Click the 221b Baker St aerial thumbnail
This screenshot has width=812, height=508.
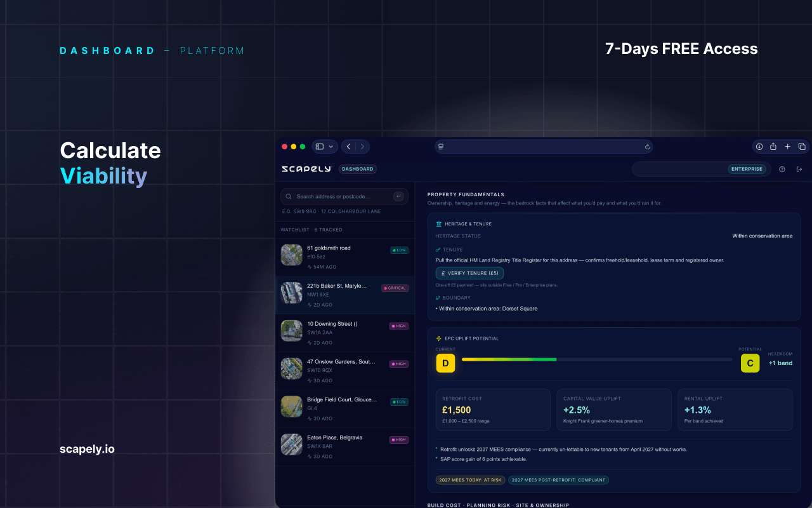click(292, 293)
